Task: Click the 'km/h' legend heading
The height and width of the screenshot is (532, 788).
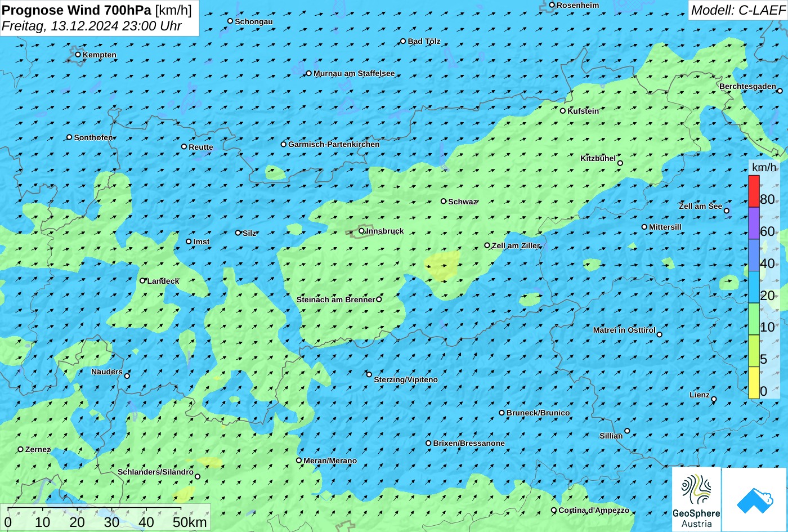Action: pos(764,167)
